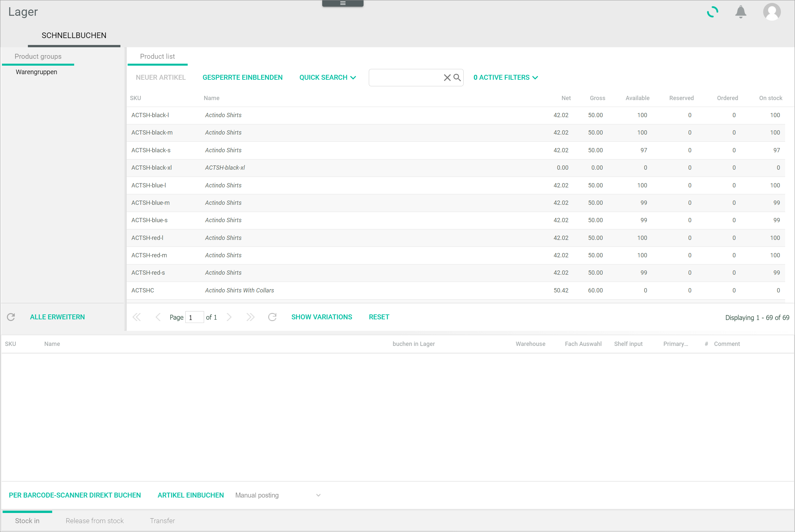Select the Product groups tab
Image resolution: width=795 pixels, height=532 pixels.
click(x=38, y=56)
